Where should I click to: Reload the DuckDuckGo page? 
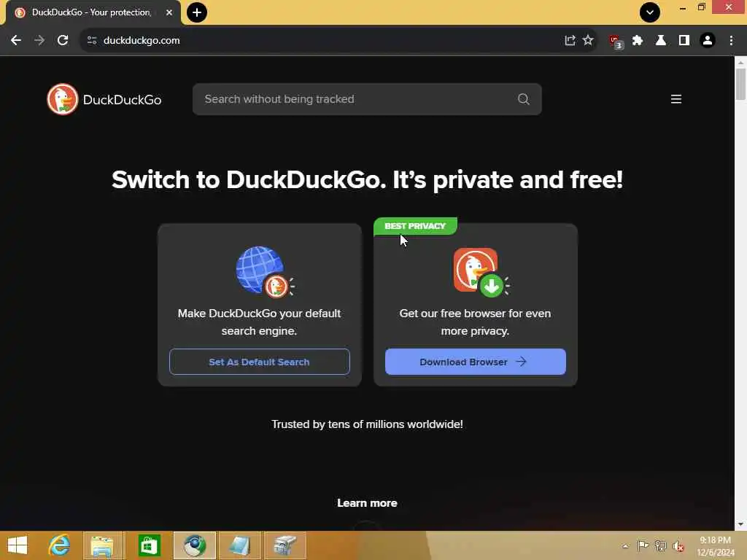coord(63,41)
